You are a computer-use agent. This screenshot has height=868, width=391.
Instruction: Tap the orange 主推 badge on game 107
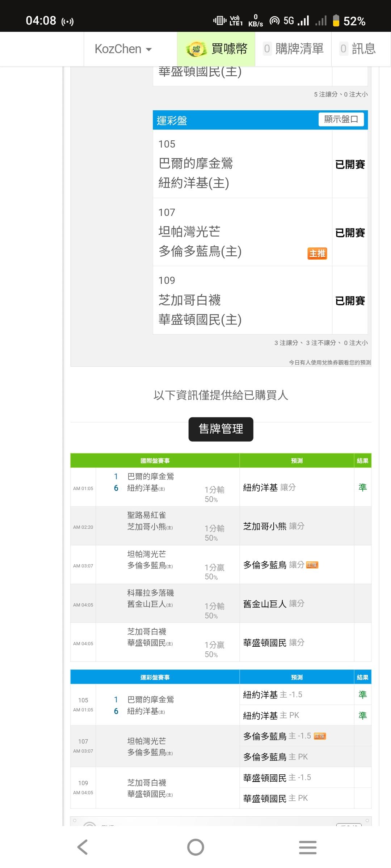pos(317,254)
